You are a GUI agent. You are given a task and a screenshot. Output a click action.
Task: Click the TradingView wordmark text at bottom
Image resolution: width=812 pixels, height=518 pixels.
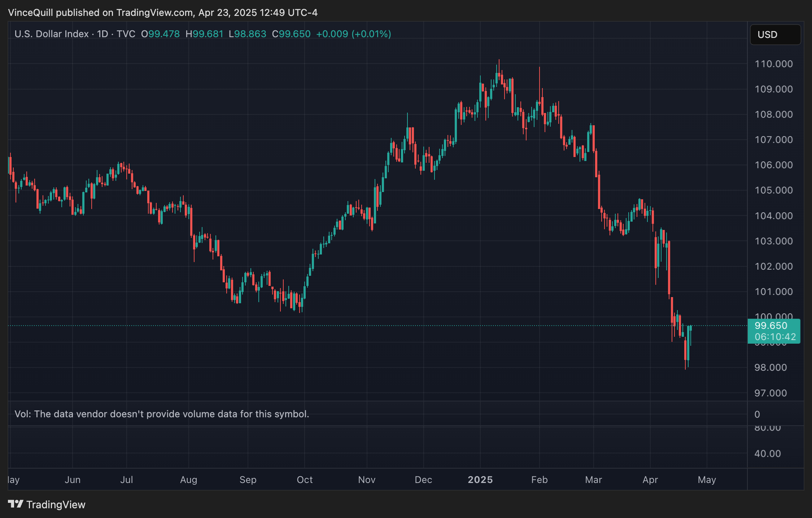56,505
